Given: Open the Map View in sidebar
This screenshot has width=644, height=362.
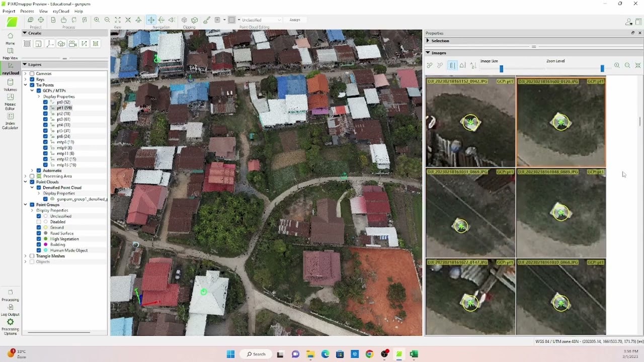Looking at the screenshot, I should click(x=10, y=54).
